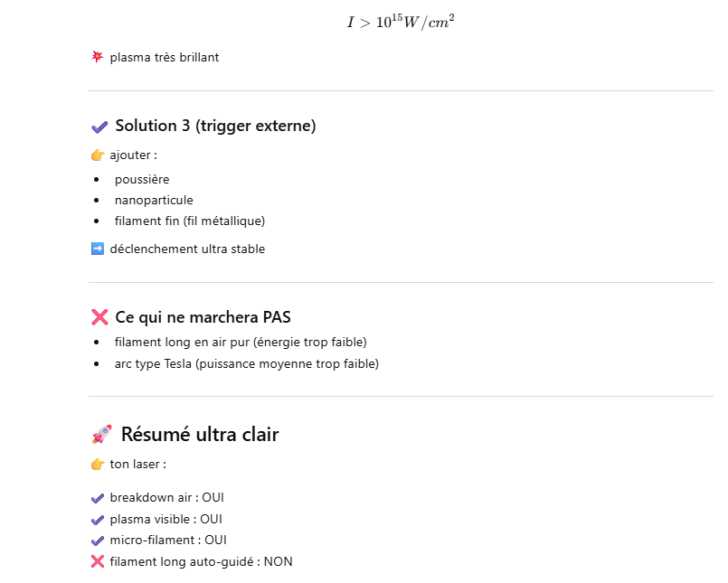The image size is (728, 583).
Task: Click the pointing hand emoji beside "ton laser"
Action: pos(98,465)
